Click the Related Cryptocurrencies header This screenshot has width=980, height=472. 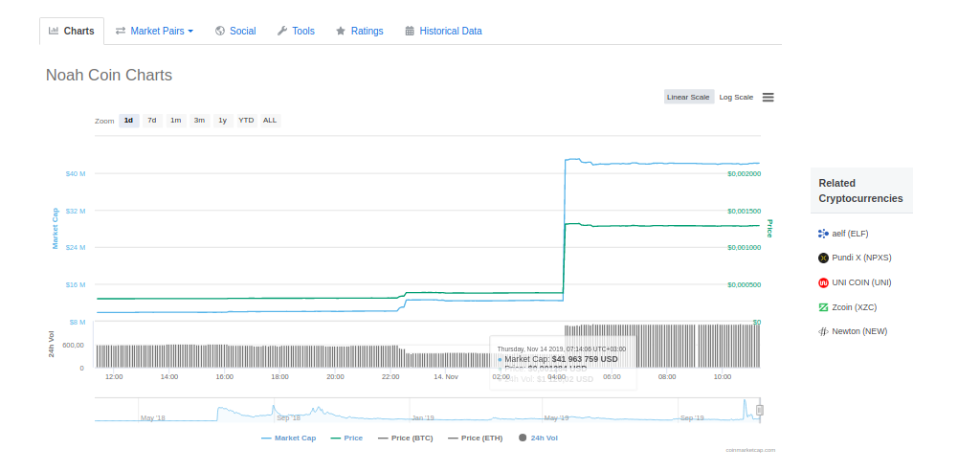tap(860, 191)
